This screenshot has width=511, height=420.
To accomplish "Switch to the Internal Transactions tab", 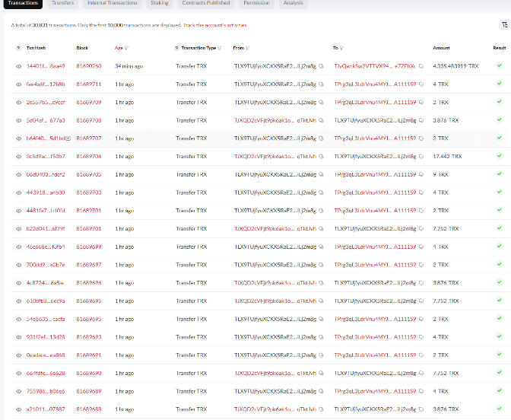I will (x=113, y=4).
